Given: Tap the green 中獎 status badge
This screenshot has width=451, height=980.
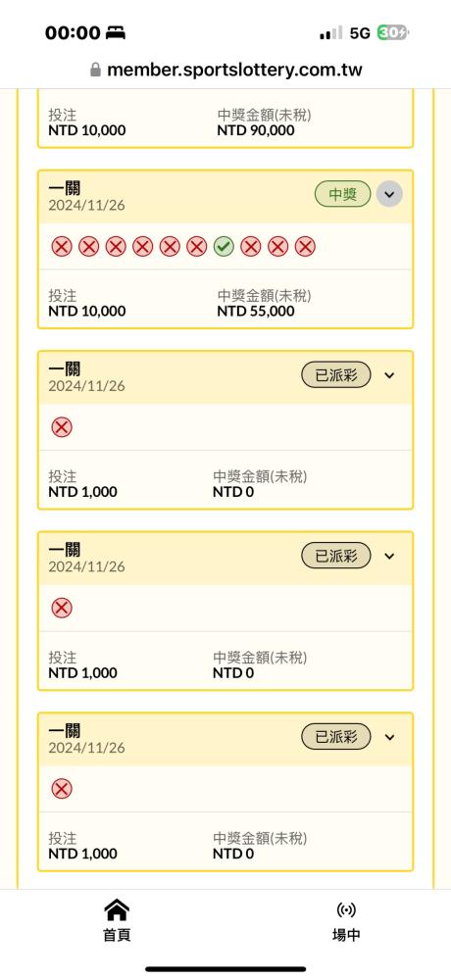Looking at the screenshot, I should click(342, 194).
